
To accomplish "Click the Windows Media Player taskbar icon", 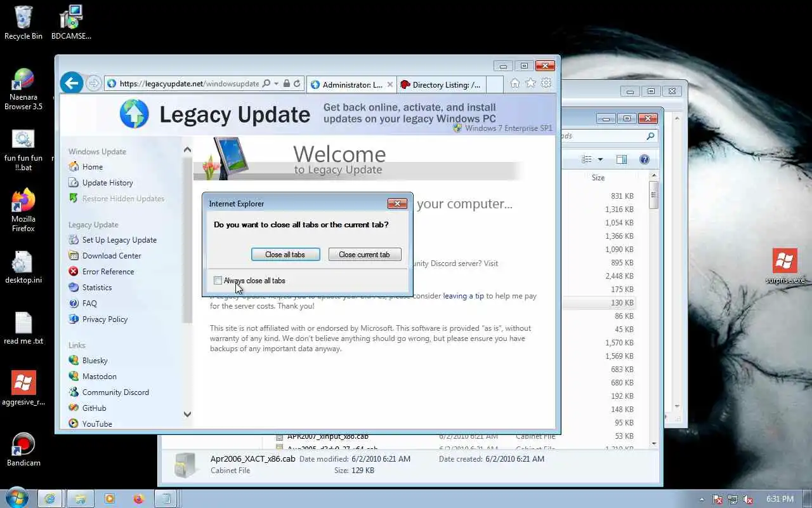I will [x=109, y=498].
